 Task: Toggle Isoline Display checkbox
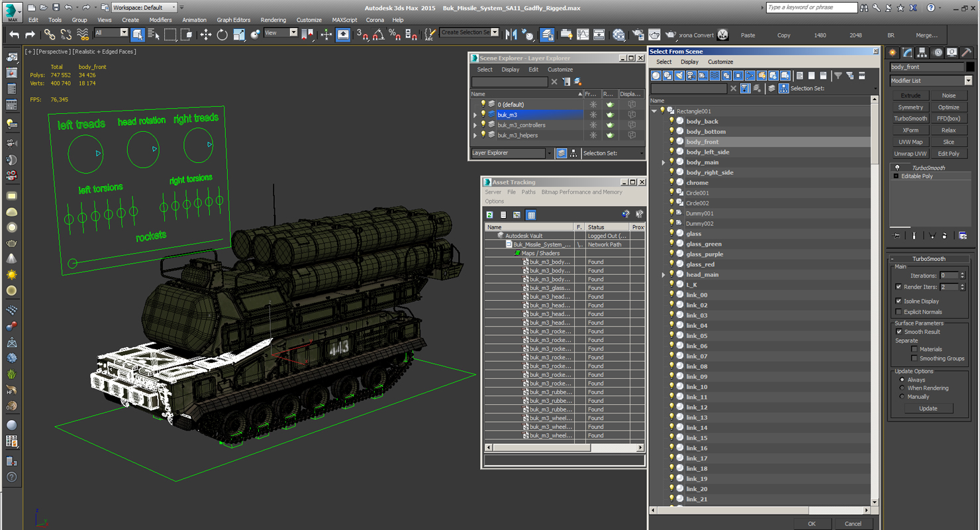899,301
